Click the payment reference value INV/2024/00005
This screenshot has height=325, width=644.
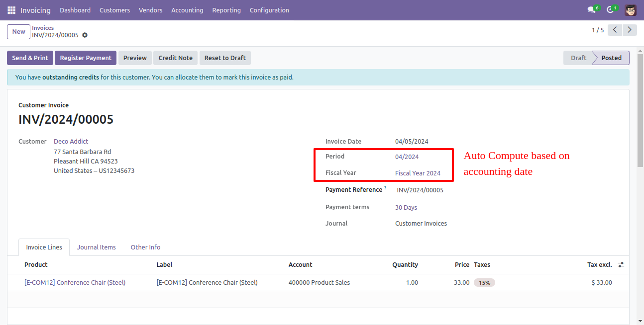click(x=420, y=190)
